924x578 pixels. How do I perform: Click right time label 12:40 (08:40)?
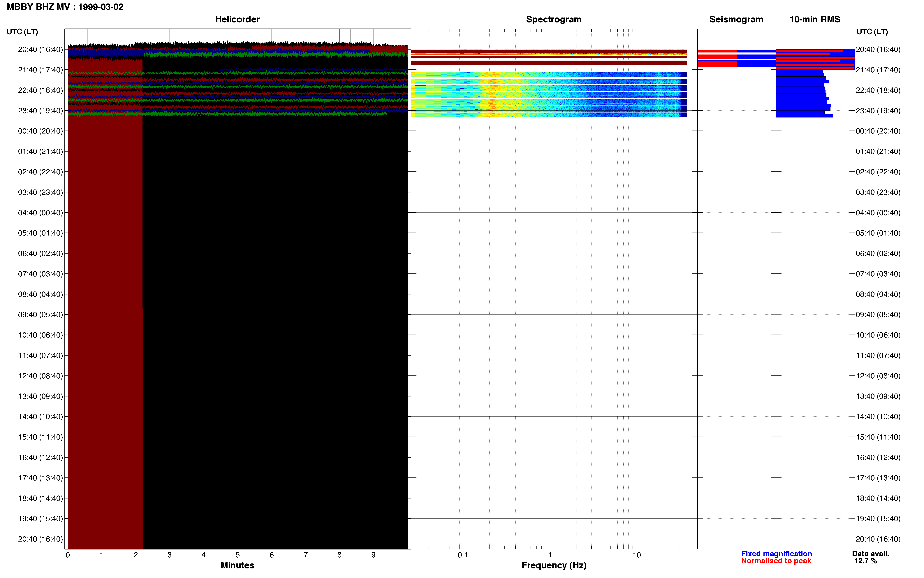point(878,376)
